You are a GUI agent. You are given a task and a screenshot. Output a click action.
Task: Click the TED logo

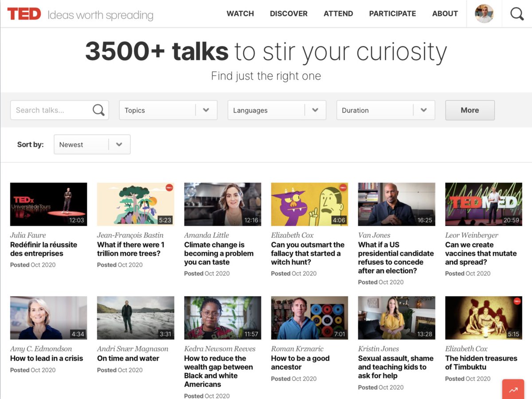point(24,14)
